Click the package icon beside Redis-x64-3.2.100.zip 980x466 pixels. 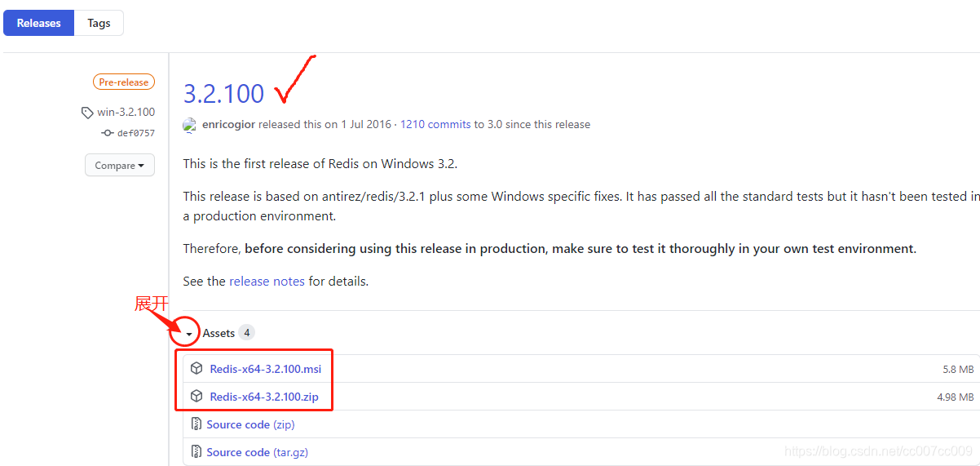point(196,396)
